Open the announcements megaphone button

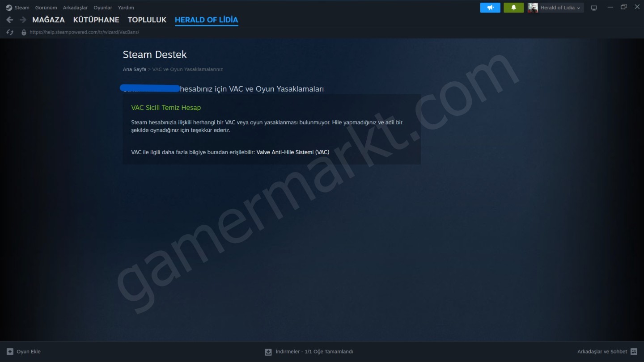pyautogui.click(x=490, y=8)
